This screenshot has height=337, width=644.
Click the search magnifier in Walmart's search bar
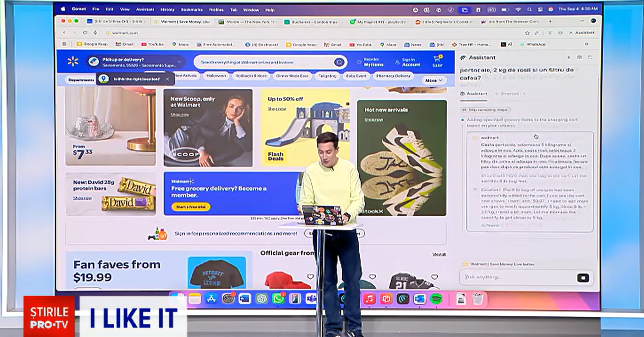click(339, 62)
